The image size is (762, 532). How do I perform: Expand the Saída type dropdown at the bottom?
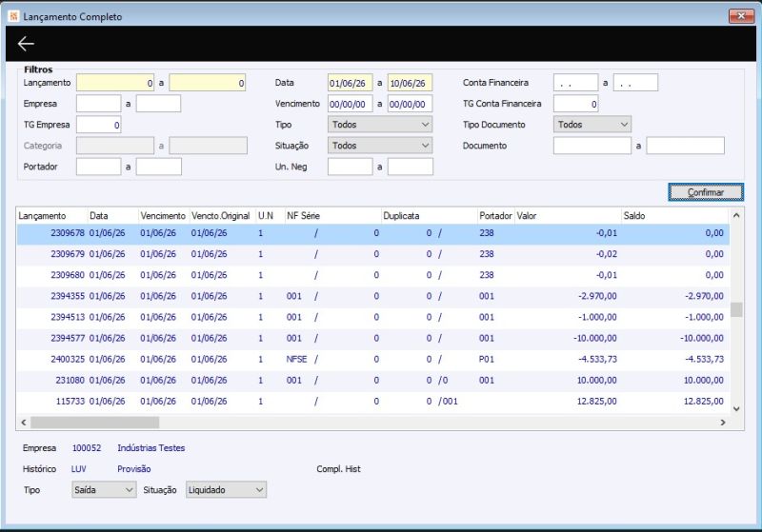point(104,490)
